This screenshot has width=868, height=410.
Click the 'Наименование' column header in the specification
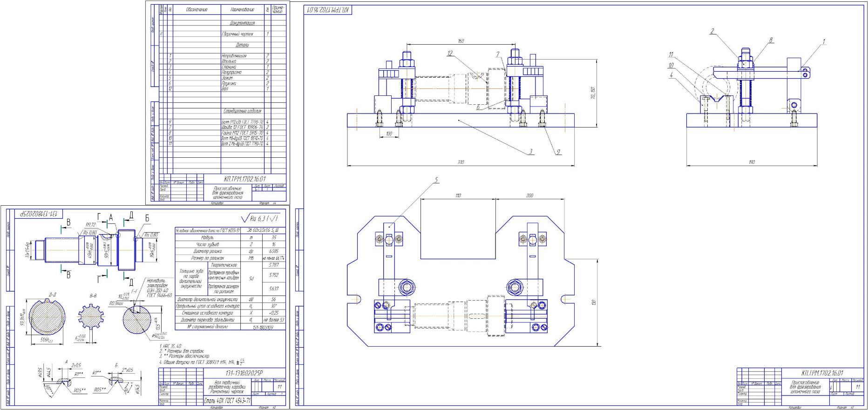tap(242, 9)
